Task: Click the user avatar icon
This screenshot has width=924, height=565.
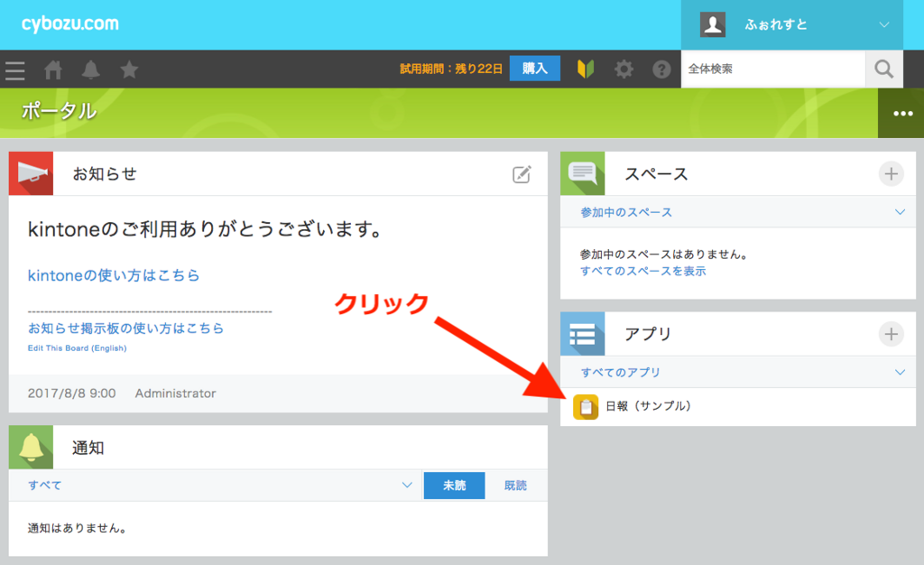Action: tap(713, 24)
